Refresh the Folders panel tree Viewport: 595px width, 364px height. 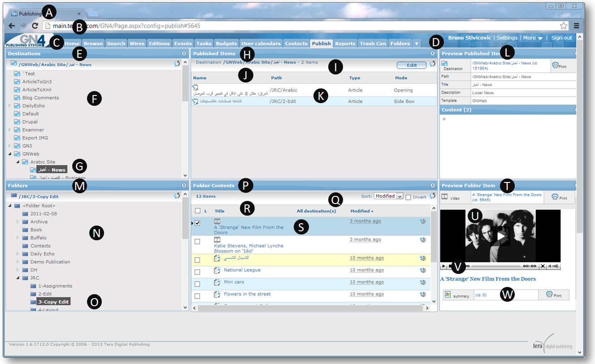pos(177,196)
